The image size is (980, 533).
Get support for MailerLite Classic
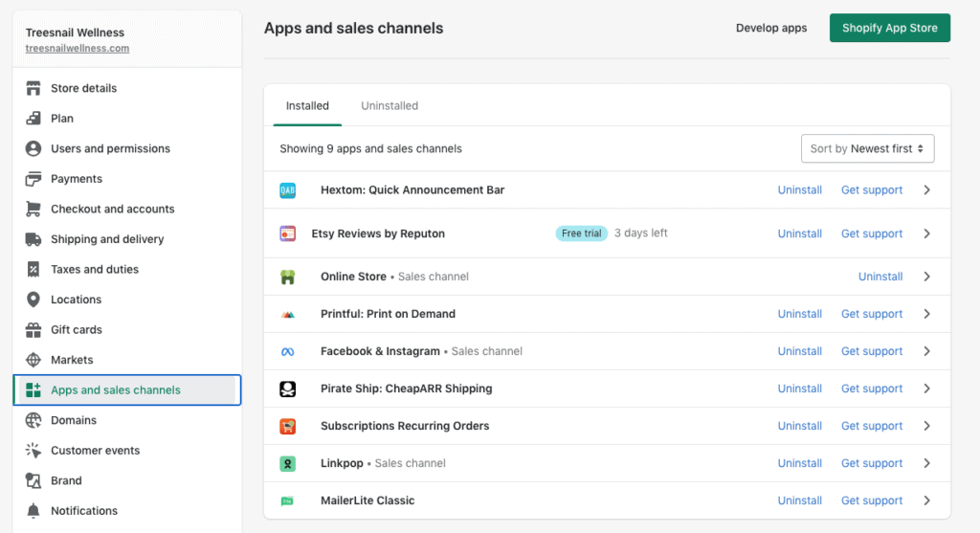pos(871,500)
